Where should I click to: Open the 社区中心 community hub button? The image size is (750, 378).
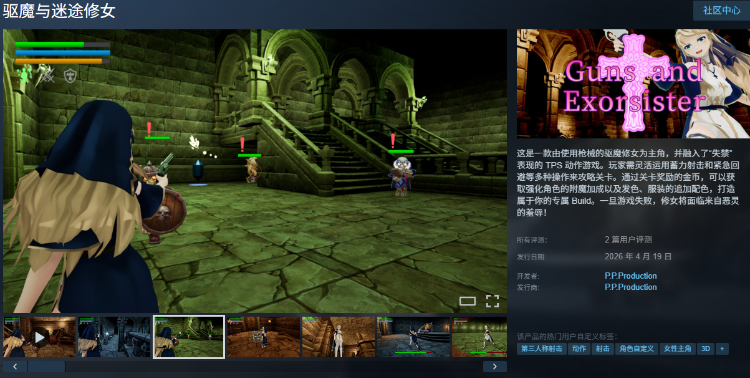tap(721, 11)
